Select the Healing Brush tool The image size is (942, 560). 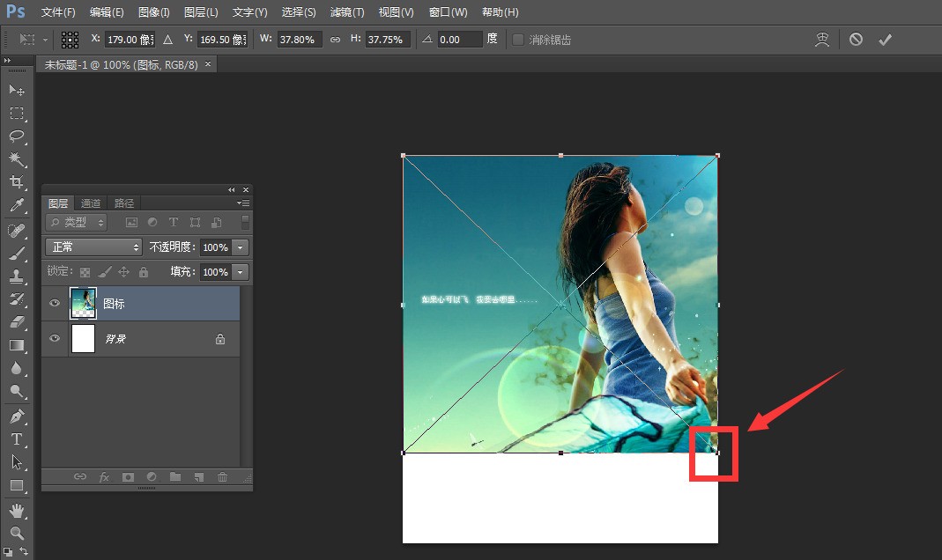[x=16, y=231]
